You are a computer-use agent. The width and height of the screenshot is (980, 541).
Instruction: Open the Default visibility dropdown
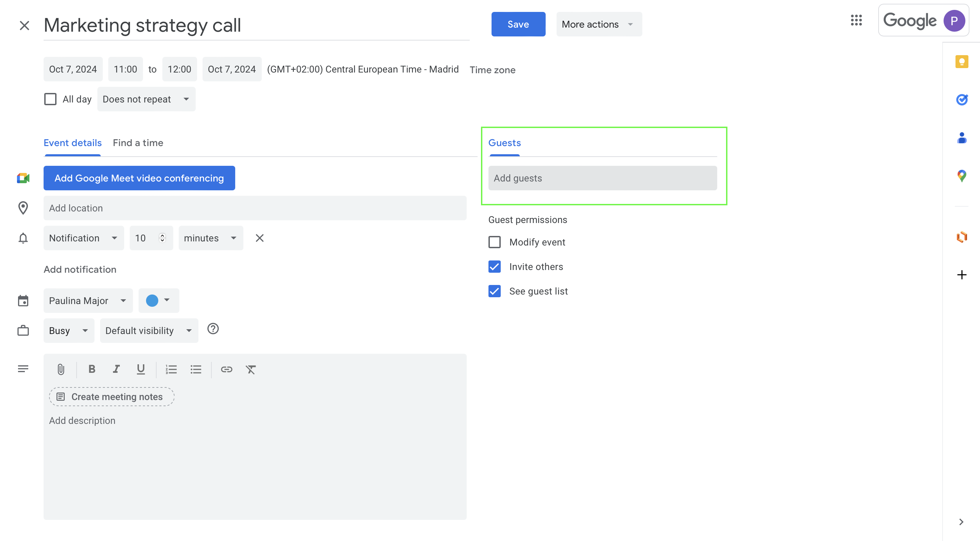[149, 330]
